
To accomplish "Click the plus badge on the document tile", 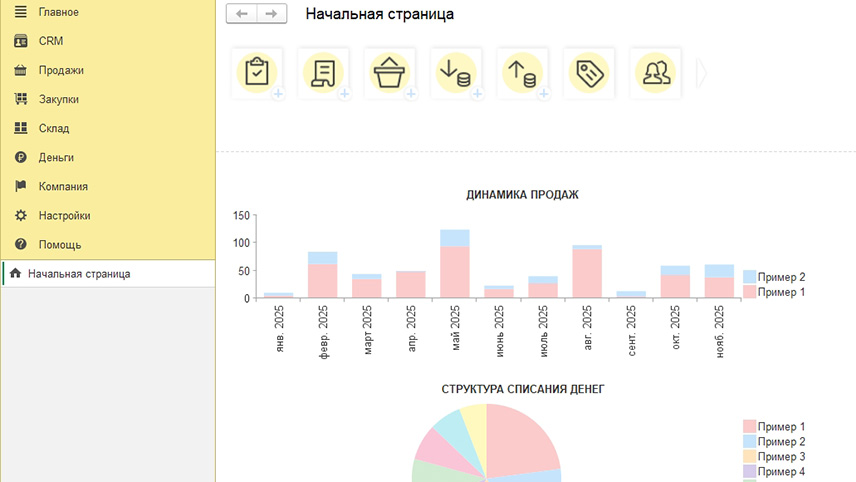I will (344, 94).
